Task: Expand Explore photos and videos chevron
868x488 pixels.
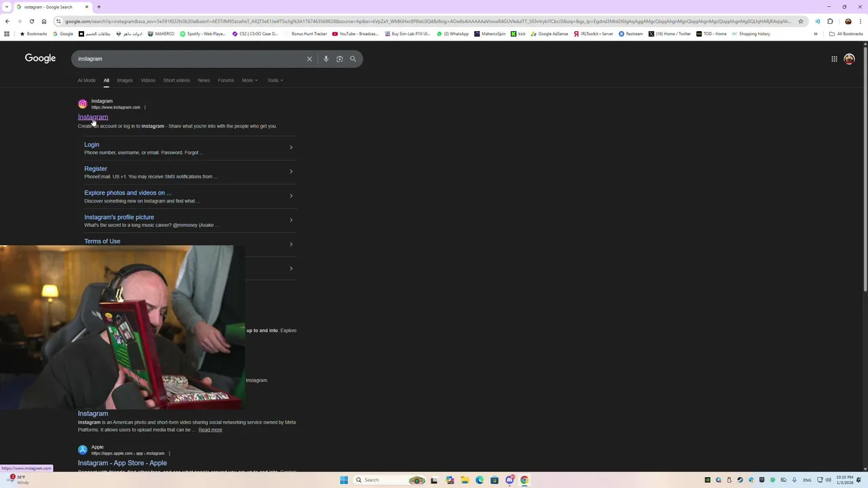Action: (291, 196)
